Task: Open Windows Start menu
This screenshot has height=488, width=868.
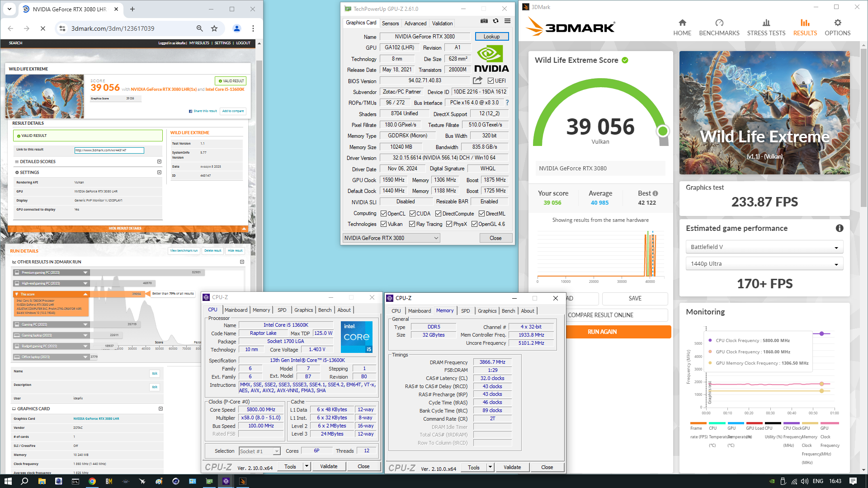Action: (8, 481)
